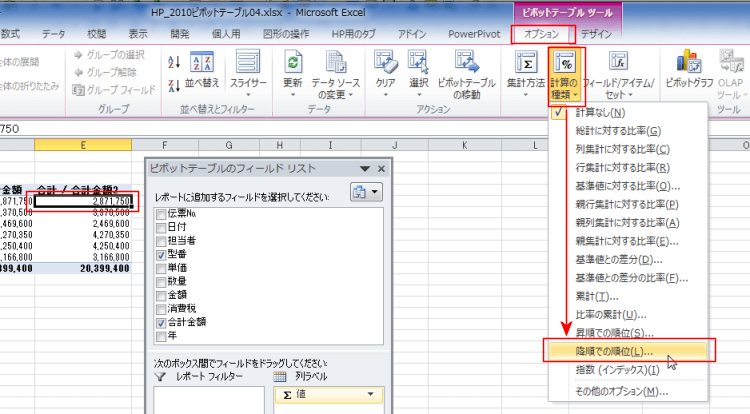Select 基準値との差分(D) menu item
Screen dimensions: 750x414
point(628,260)
